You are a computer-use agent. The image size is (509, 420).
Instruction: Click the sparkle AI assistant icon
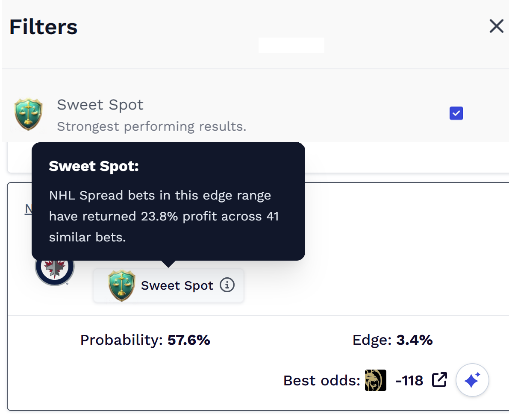point(472,380)
